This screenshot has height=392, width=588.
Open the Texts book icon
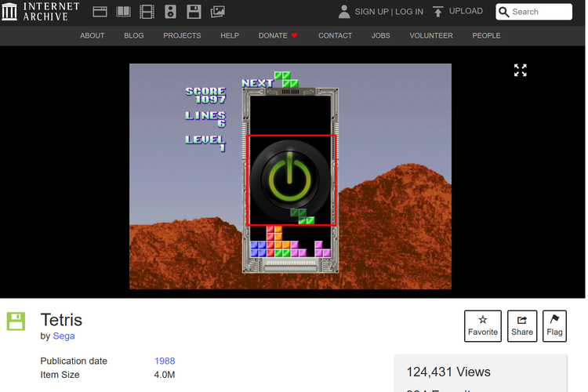click(123, 12)
